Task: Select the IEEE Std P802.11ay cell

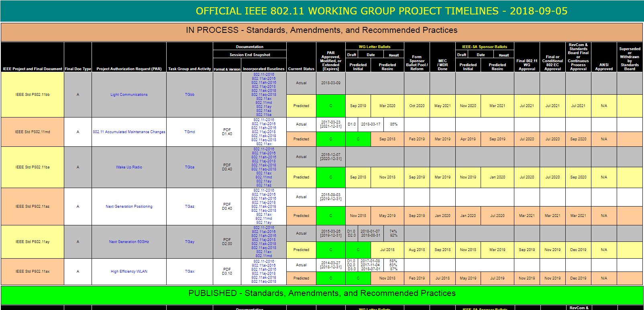Action: pos(33,242)
